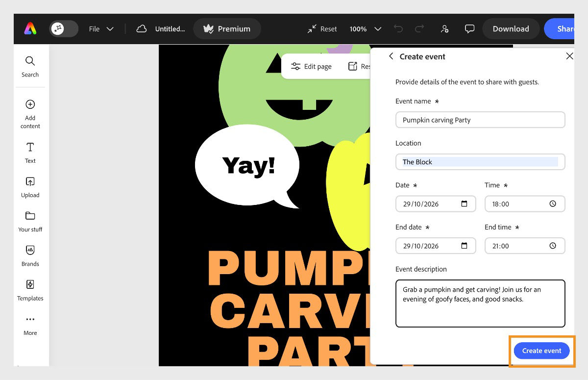This screenshot has width=588, height=380.
Task: Click the Location input field
Action: pos(480,162)
